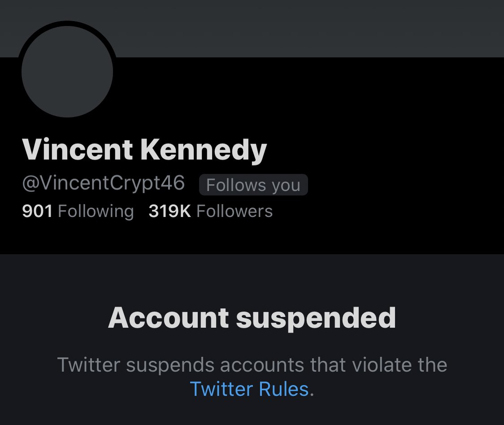Viewport: 504px width, 425px height.
Task: Open the 901 Following list
Action: [x=78, y=211]
